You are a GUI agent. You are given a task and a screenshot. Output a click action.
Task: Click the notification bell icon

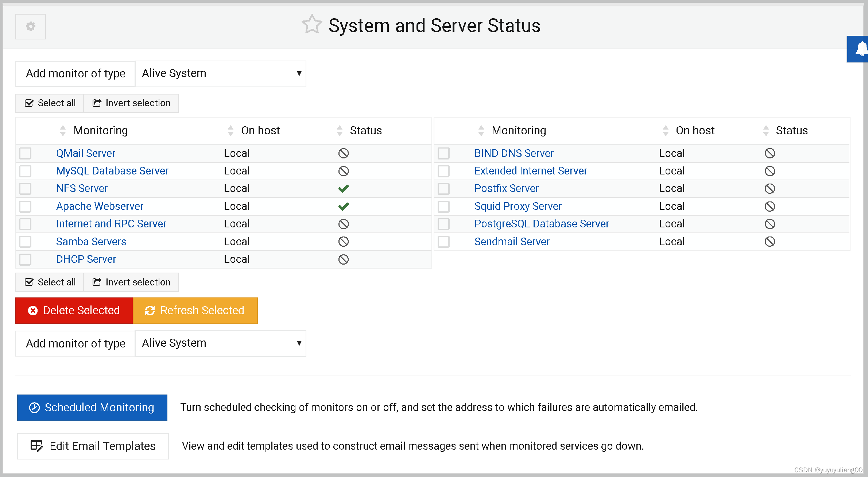point(861,49)
